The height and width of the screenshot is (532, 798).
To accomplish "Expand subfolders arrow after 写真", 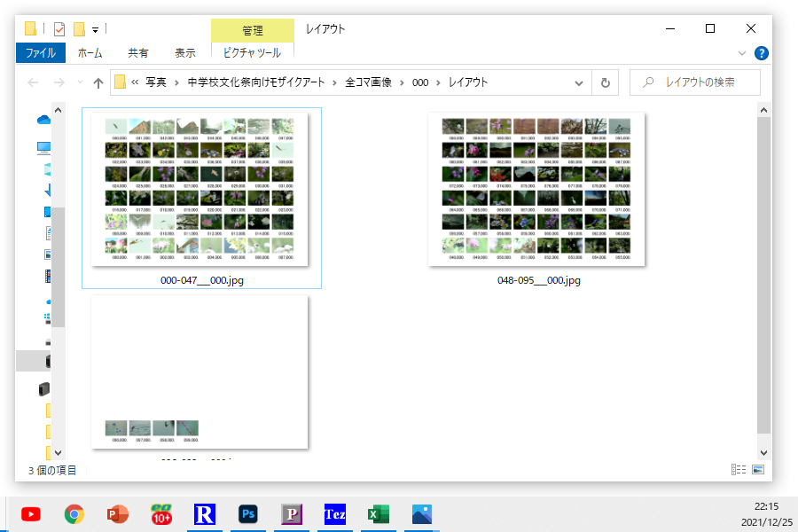I will [x=176, y=83].
